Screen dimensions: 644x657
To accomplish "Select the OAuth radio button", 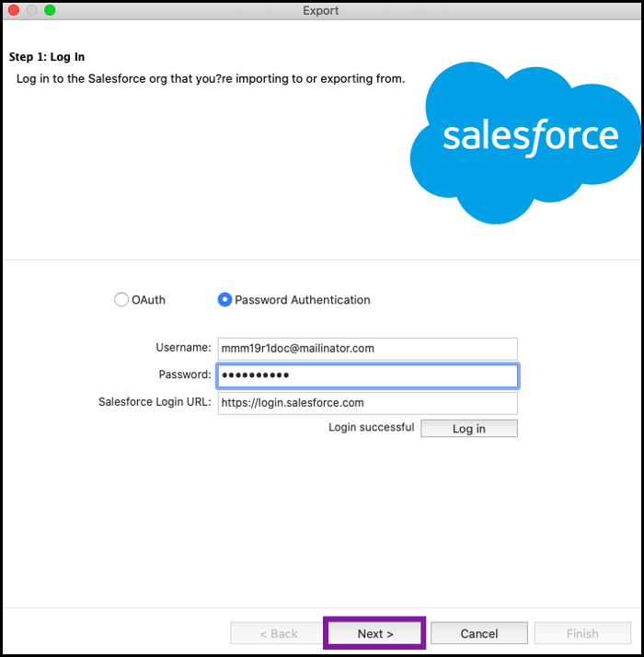I will 121,300.
